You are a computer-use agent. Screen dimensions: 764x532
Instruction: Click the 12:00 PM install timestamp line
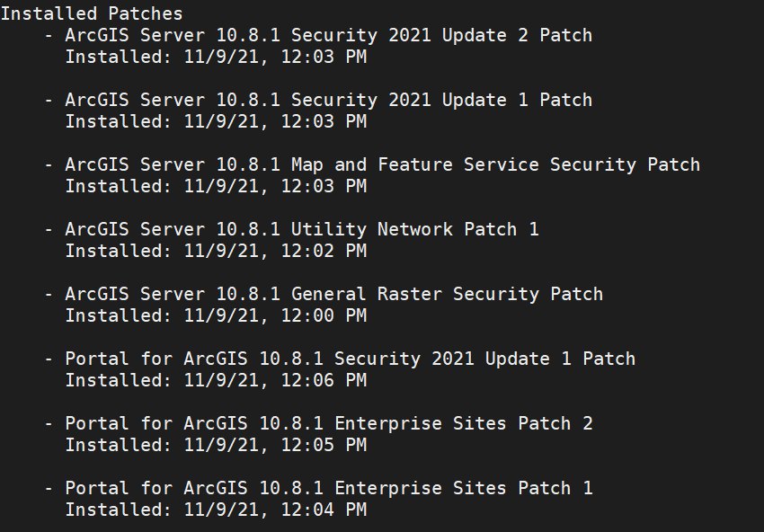point(216,315)
